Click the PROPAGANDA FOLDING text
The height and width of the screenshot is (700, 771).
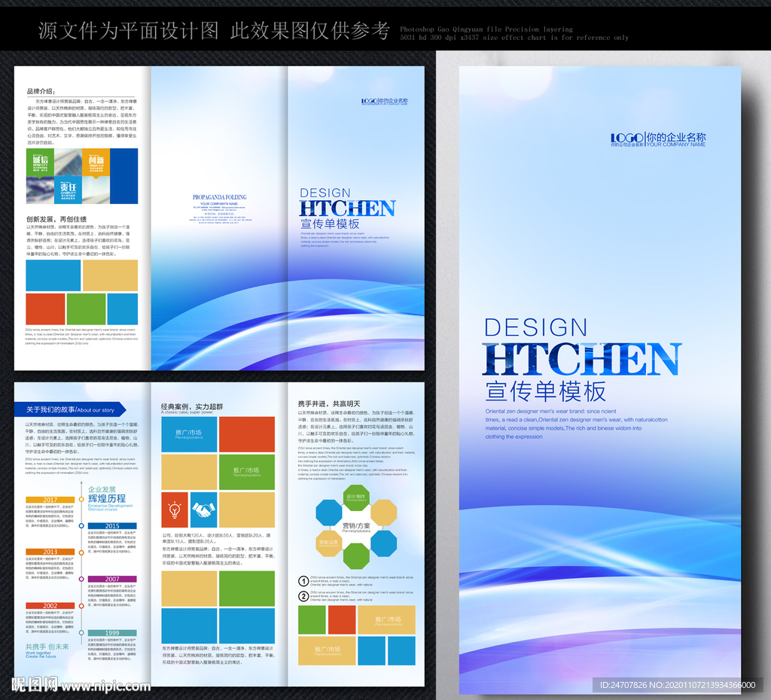(x=220, y=197)
